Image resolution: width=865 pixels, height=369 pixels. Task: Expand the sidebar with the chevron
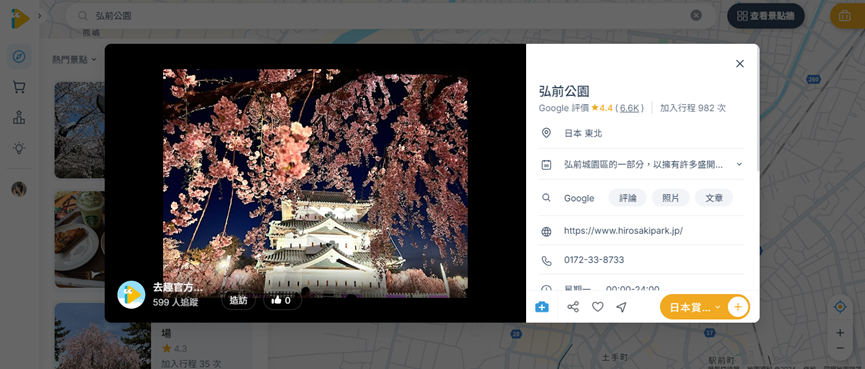39,16
